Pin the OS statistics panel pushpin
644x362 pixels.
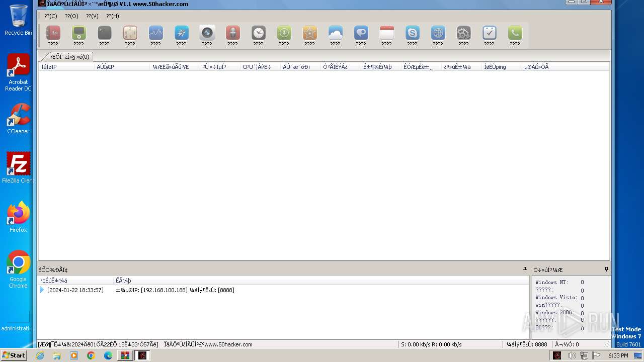(x=606, y=269)
